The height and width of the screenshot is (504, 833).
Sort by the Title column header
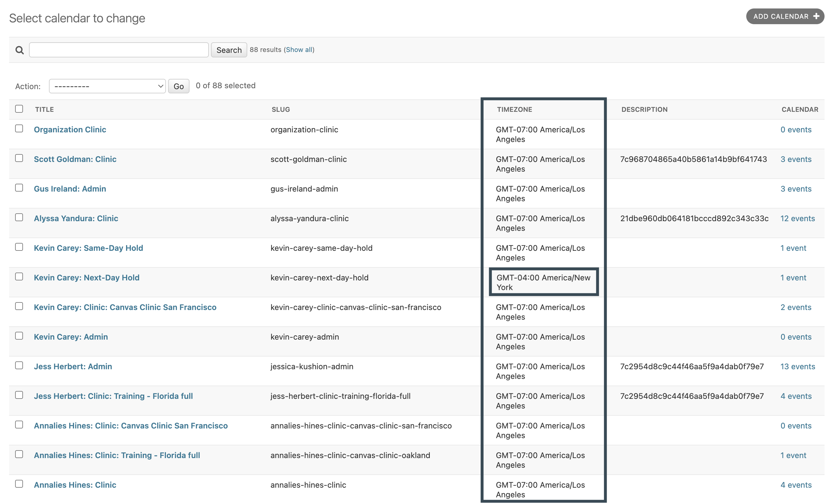pyautogui.click(x=45, y=109)
